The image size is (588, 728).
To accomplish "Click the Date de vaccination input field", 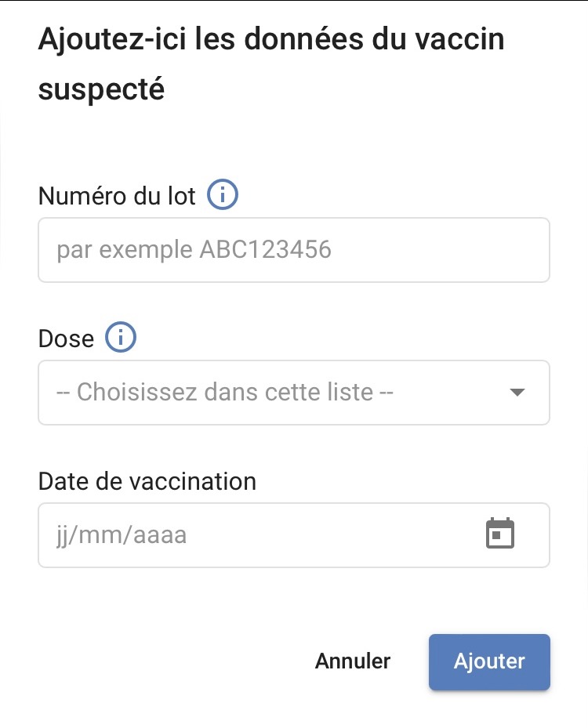I will pos(259,535).
